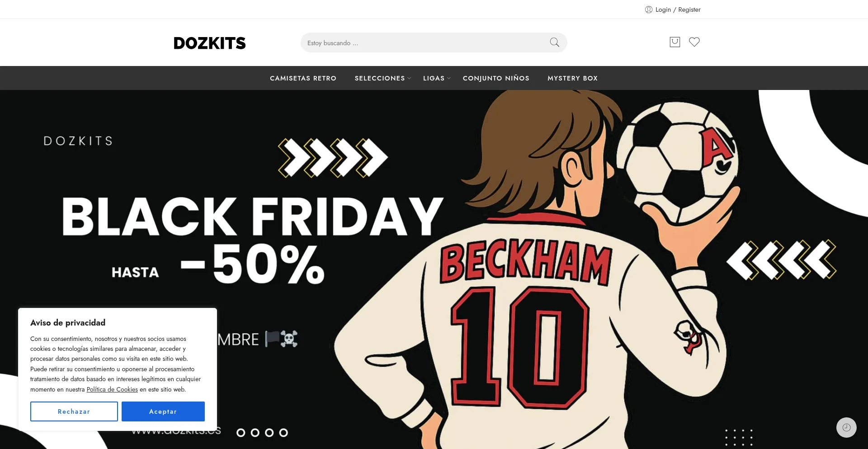Click the Register link

tap(689, 9)
